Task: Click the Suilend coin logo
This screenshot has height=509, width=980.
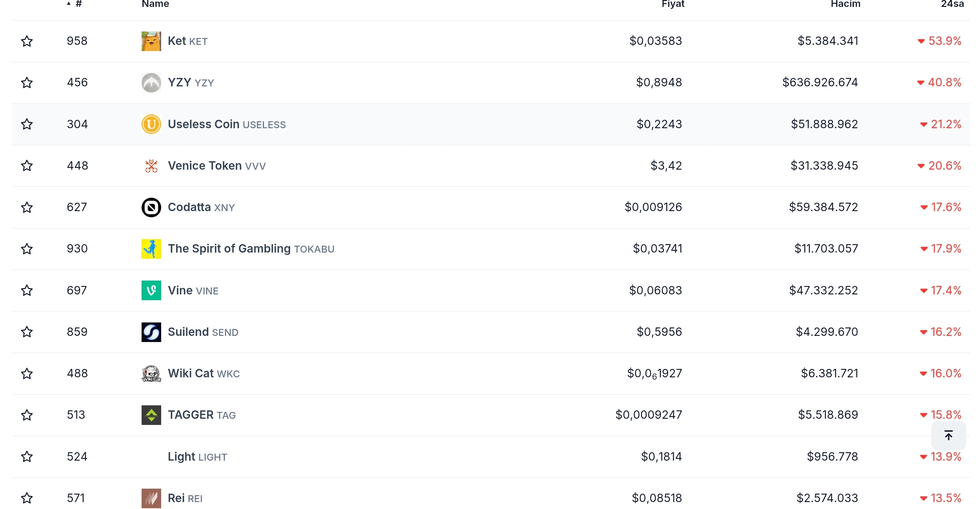Action: (151, 332)
